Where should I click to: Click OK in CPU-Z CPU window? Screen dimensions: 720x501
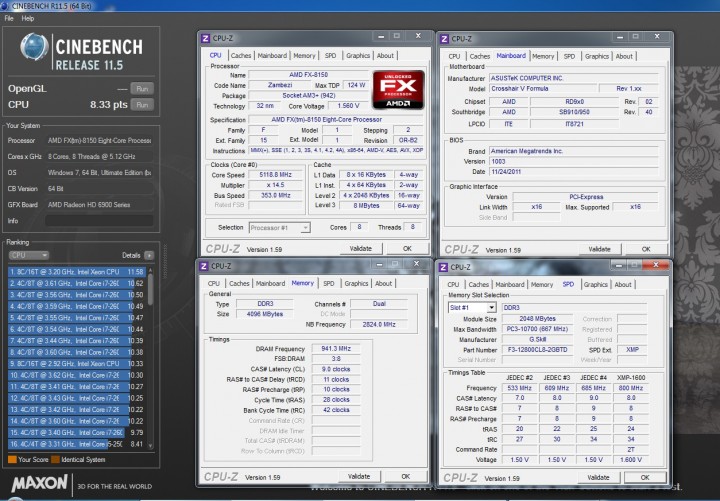coord(407,248)
